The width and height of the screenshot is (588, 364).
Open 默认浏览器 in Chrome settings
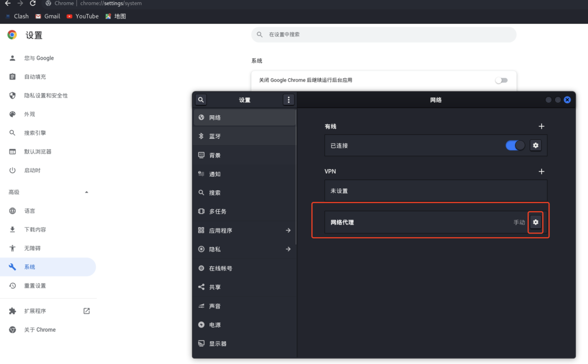48,152
